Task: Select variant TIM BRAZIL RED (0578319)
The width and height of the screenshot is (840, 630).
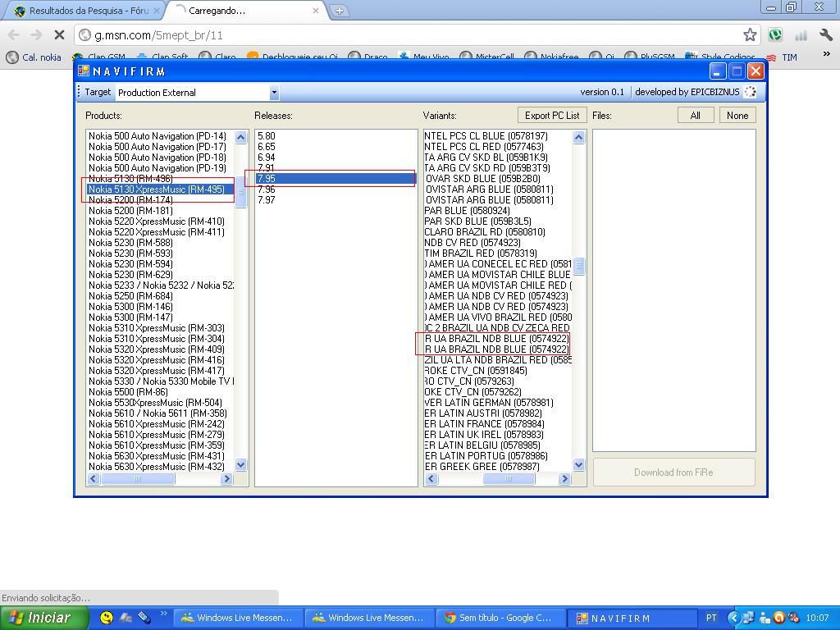Action: [498, 253]
